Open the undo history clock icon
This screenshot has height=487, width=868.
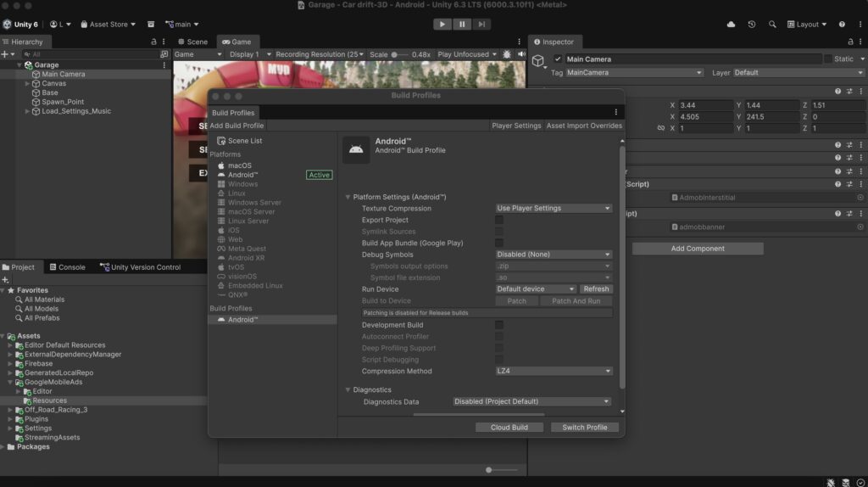(751, 25)
